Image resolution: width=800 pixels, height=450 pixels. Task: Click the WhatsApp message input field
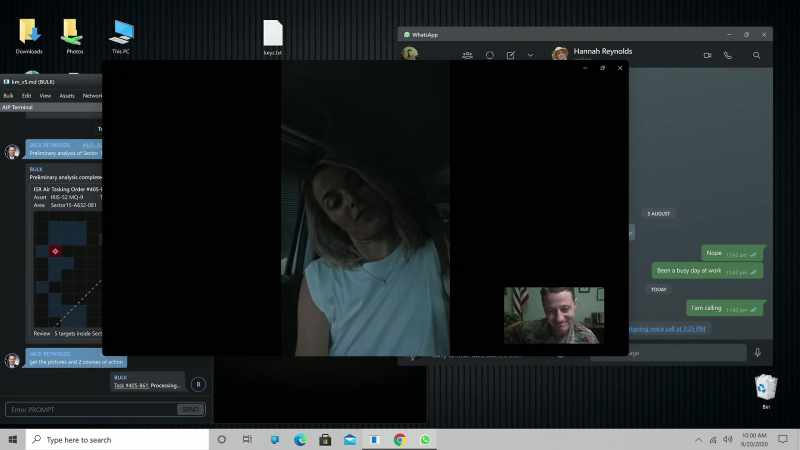tap(687, 353)
